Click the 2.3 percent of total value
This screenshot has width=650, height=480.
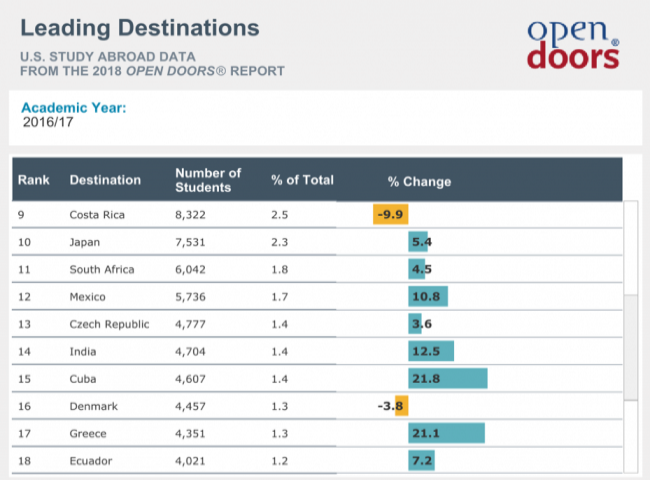279,242
